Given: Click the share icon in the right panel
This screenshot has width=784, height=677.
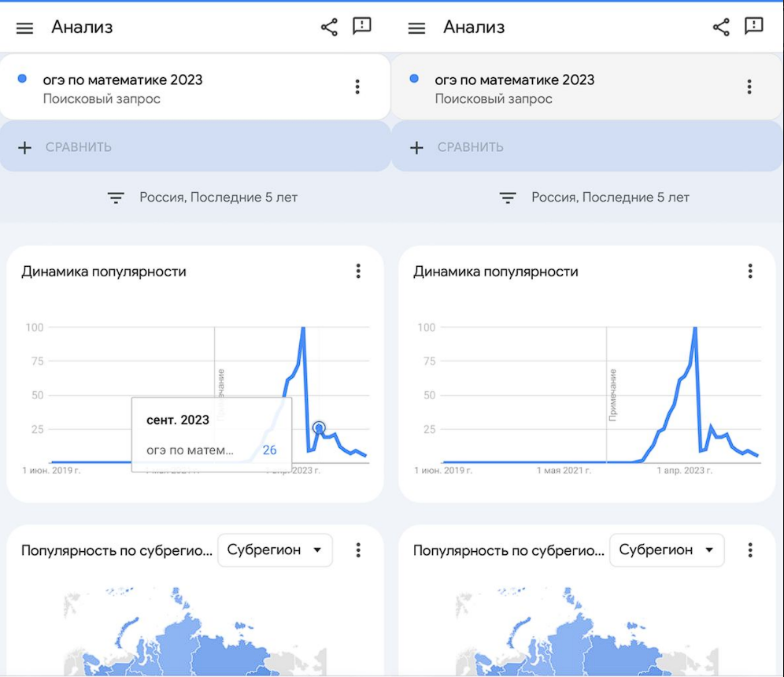Looking at the screenshot, I should coord(721,28).
